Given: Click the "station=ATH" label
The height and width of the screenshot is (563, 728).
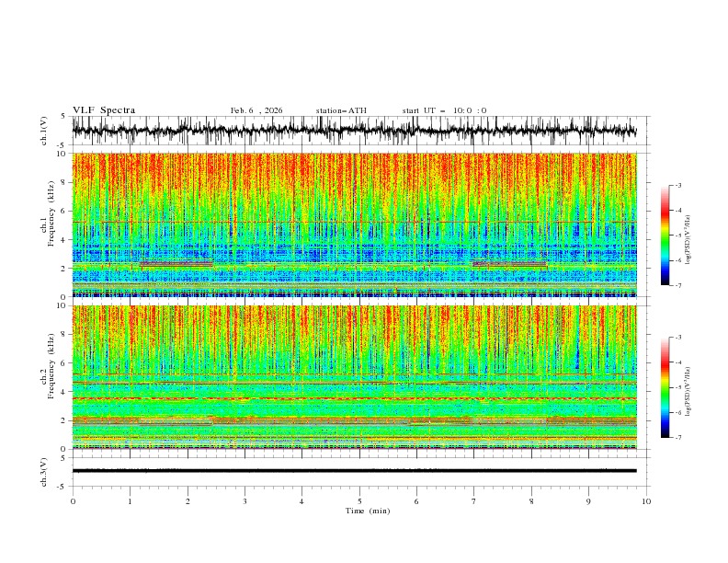Looking at the screenshot, I should (x=341, y=110).
